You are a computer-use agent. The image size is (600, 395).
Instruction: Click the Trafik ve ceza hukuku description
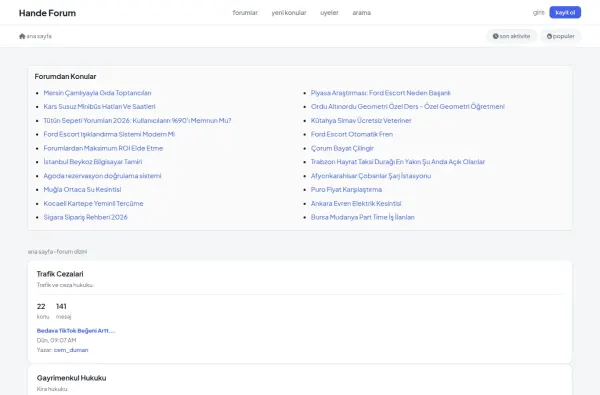[x=65, y=285]
